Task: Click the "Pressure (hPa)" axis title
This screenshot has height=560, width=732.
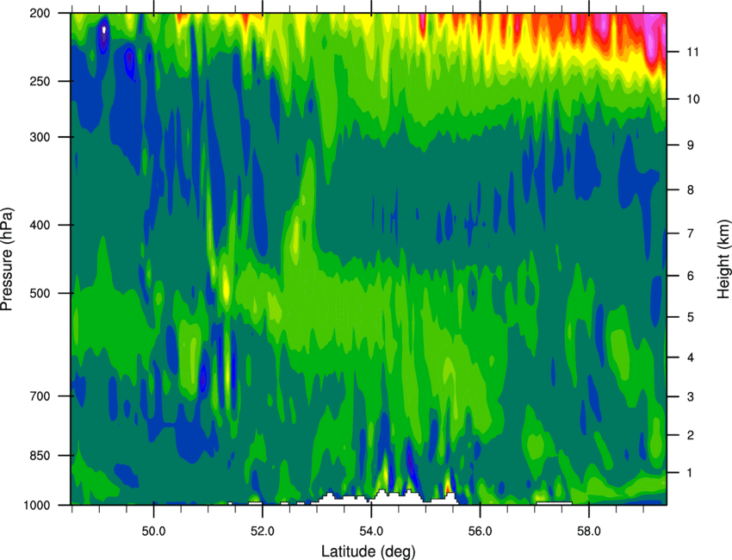Action: click(7, 259)
